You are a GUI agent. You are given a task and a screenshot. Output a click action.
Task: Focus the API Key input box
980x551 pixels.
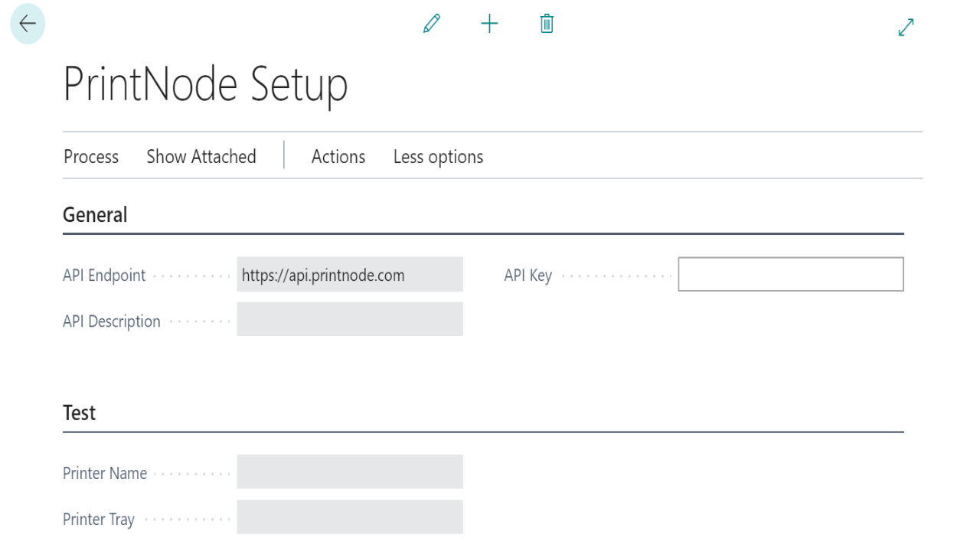[x=791, y=274]
